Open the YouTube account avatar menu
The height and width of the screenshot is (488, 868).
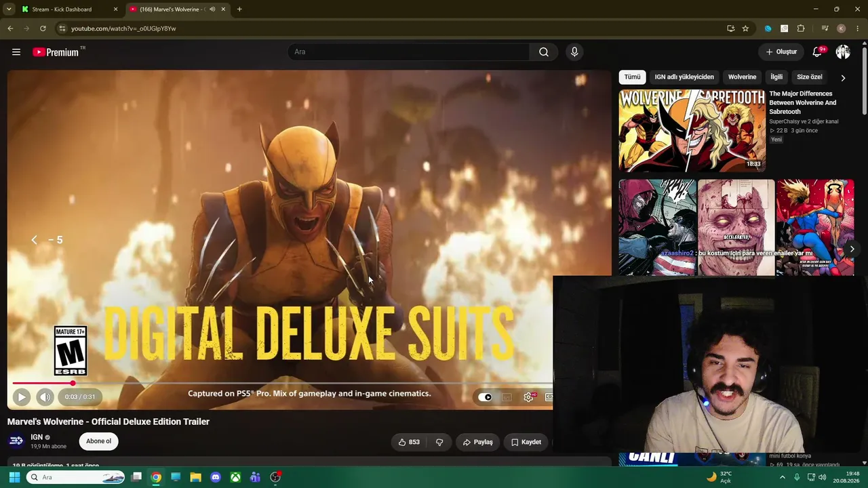click(843, 52)
